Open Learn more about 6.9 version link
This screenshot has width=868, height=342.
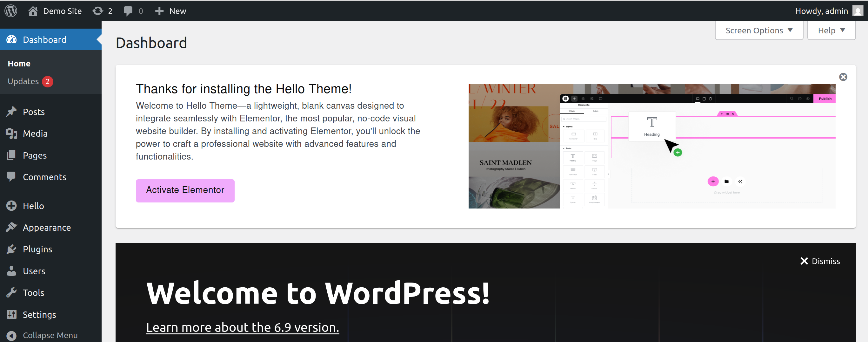tap(242, 327)
